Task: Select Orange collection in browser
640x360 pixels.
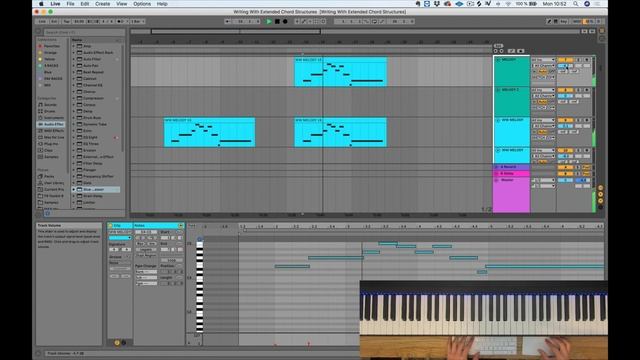Action: click(x=48, y=53)
